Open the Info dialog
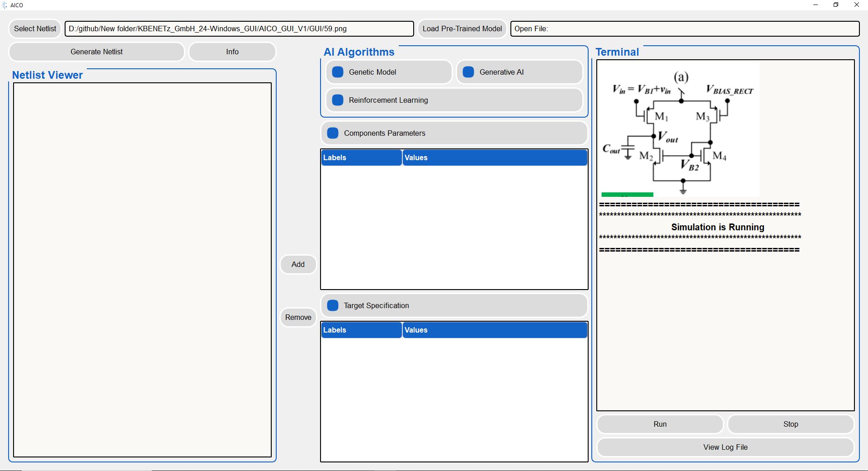 click(x=232, y=52)
